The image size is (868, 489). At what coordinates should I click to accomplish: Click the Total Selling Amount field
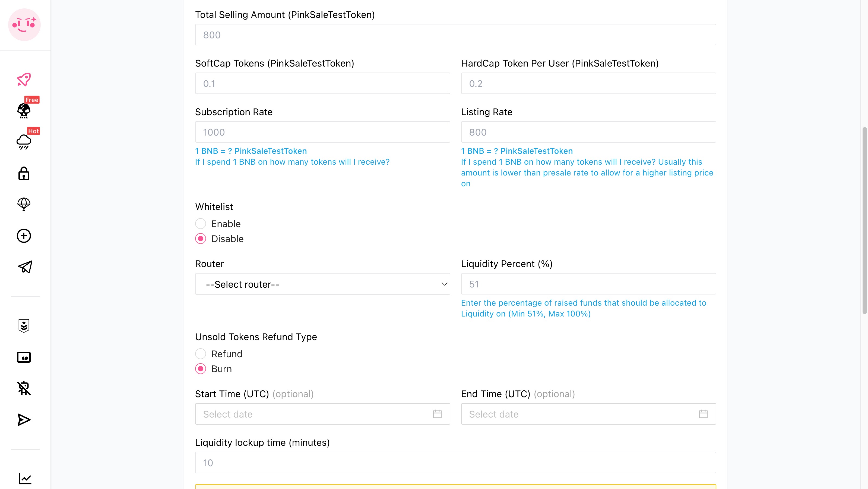click(x=455, y=35)
